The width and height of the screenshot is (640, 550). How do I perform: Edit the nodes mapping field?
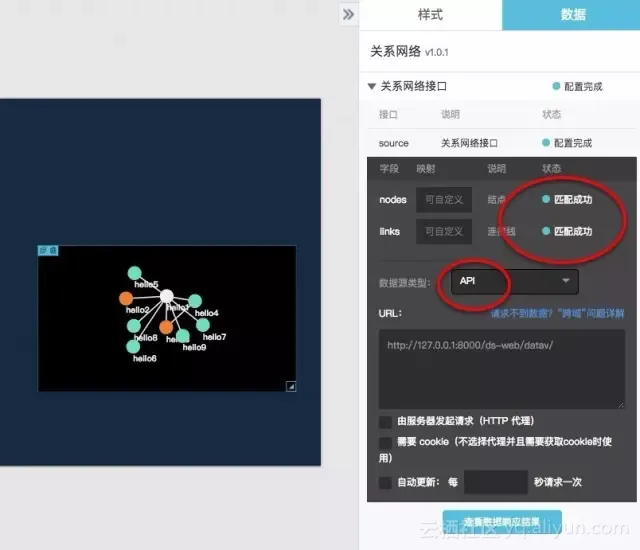[444, 200]
